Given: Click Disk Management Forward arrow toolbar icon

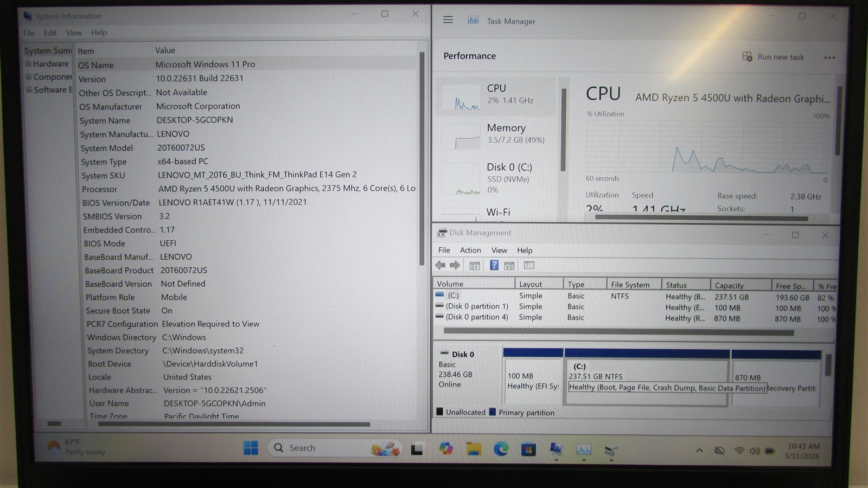Looking at the screenshot, I should pos(455,265).
